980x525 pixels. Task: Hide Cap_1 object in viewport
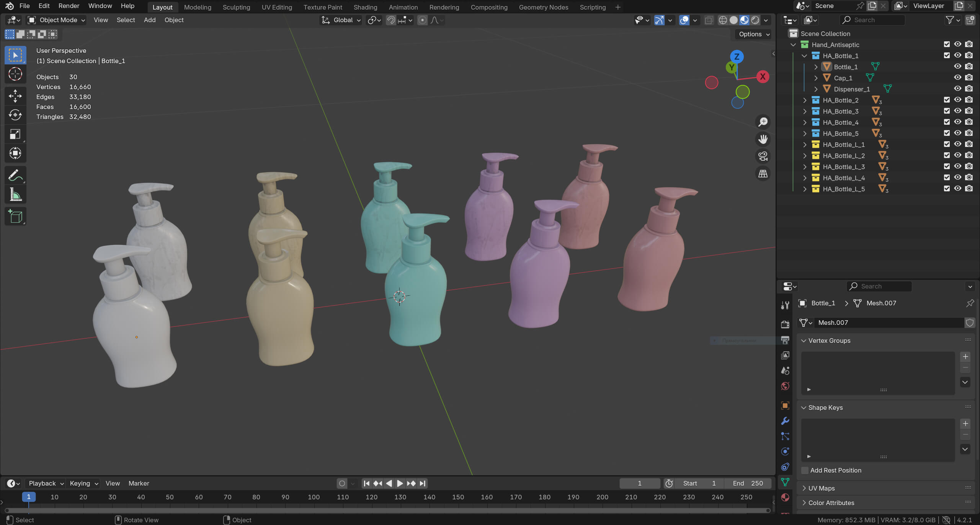click(957, 78)
